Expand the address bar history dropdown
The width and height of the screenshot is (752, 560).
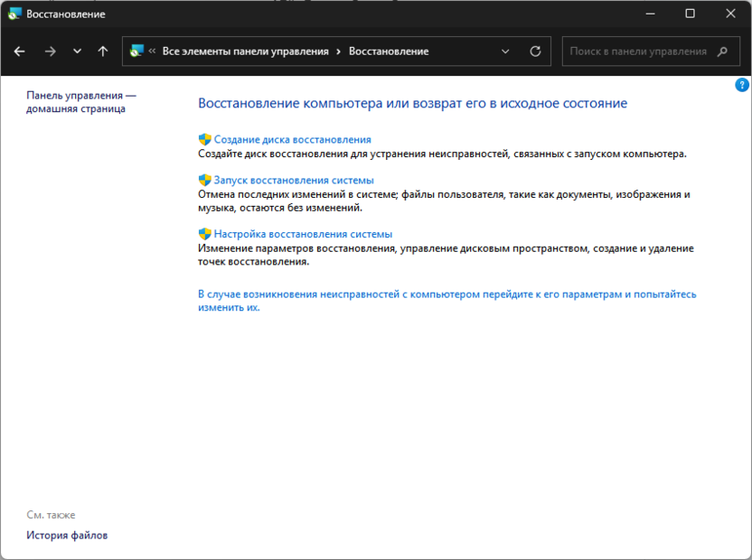pyautogui.click(x=506, y=51)
